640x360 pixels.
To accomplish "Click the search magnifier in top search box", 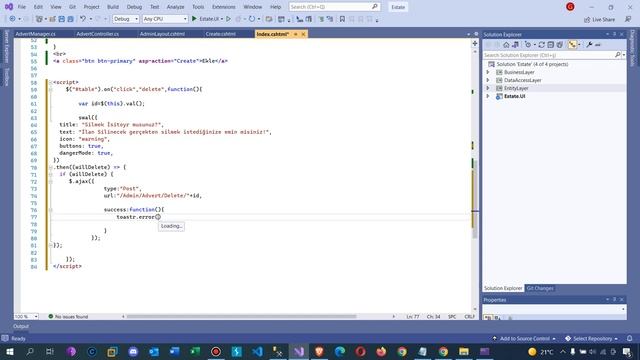I will 375,7.
